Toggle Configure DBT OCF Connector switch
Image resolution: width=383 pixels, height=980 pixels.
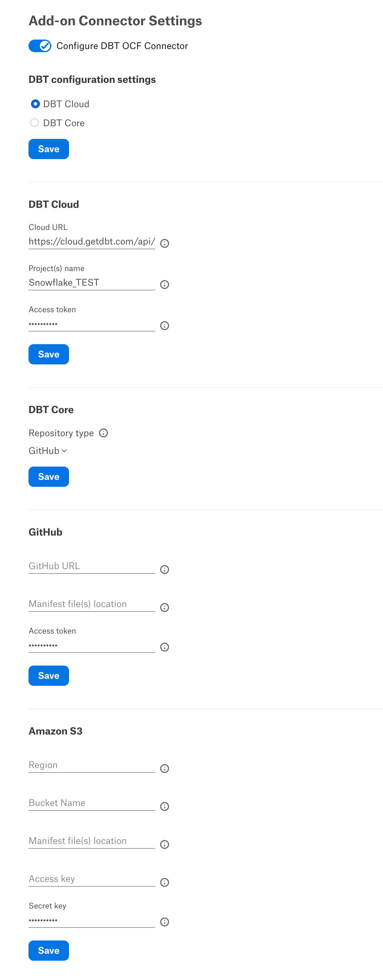pos(40,46)
